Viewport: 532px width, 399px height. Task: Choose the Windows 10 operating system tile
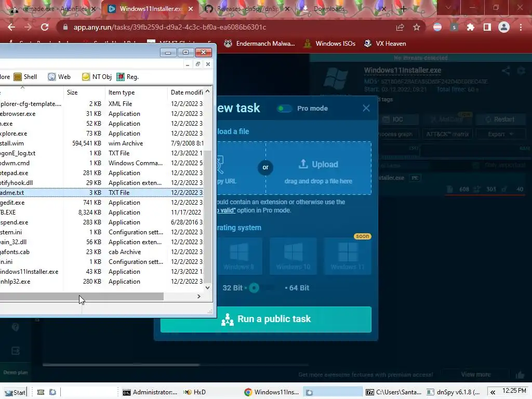293,256
